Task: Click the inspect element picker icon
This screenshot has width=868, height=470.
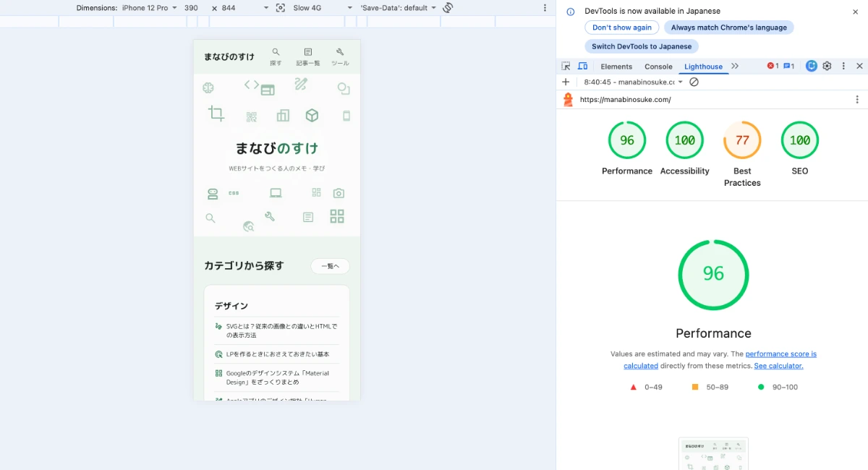Action: pos(566,66)
